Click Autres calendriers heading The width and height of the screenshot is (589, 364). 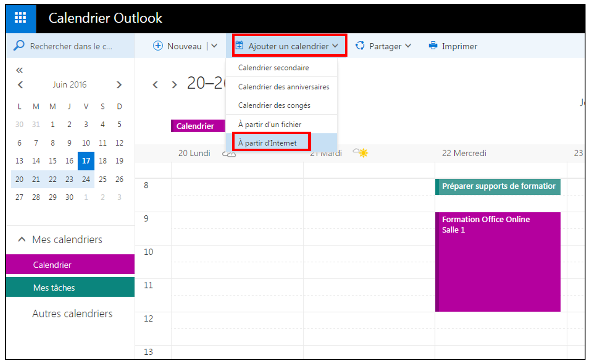pos(72,313)
